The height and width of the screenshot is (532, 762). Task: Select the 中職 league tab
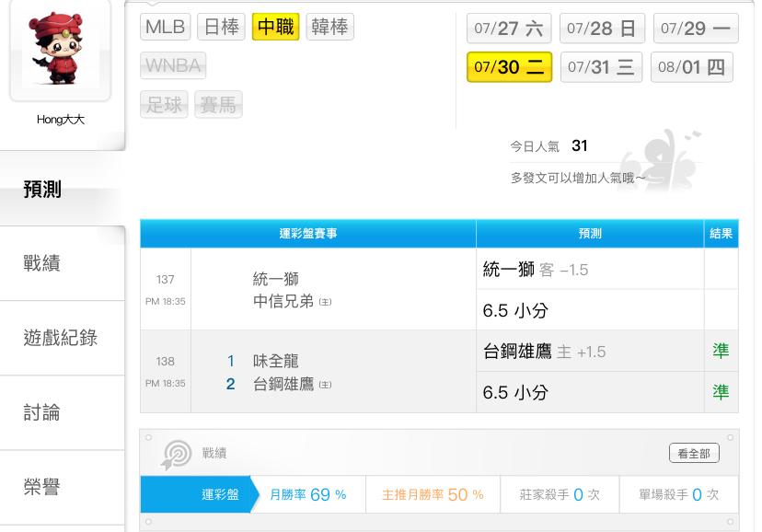click(275, 27)
